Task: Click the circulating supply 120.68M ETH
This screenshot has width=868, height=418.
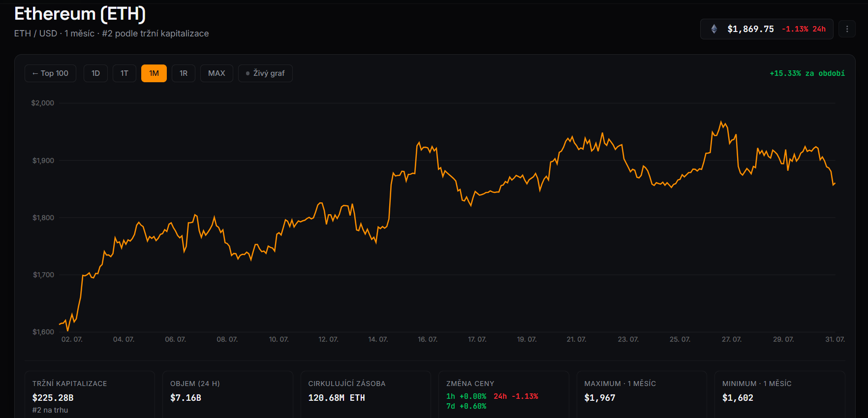Action: click(337, 398)
